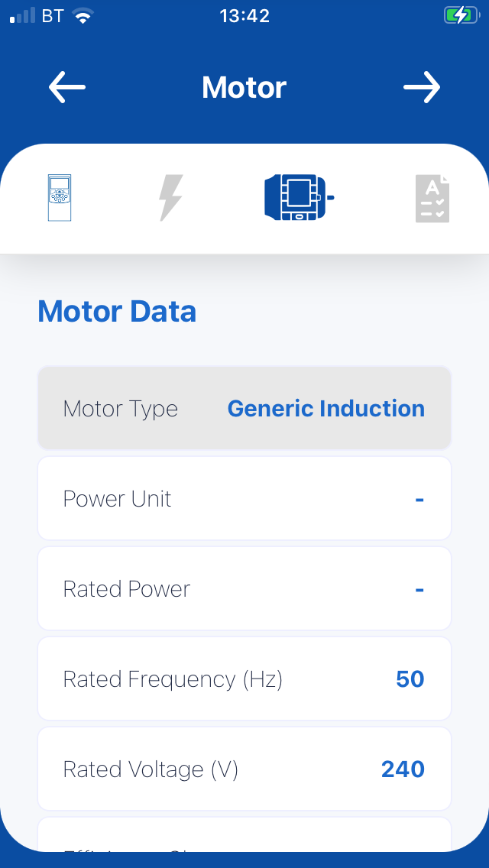Open the rating summary checklist icon
The width and height of the screenshot is (489, 868).
point(432,197)
